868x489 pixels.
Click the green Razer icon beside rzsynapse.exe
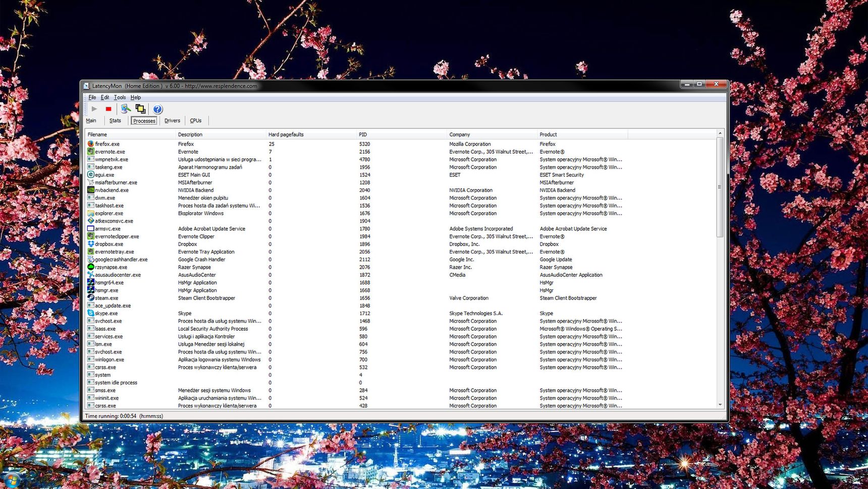coord(91,267)
